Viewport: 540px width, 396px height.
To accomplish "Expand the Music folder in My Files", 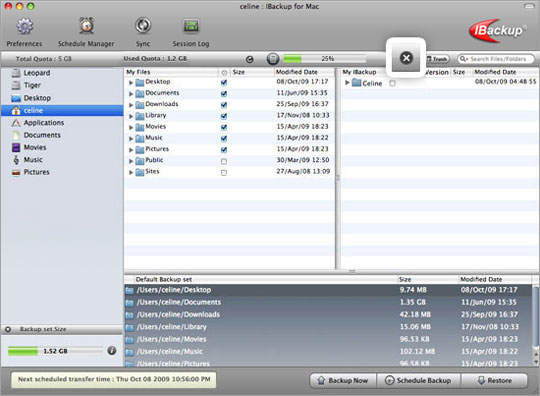I will click(x=131, y=138).
